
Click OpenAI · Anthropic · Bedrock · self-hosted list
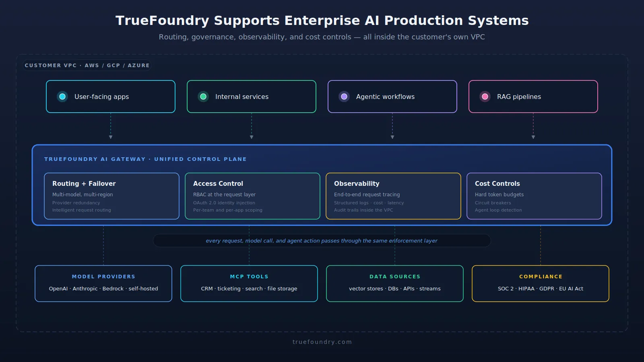[x=103, y=289]
